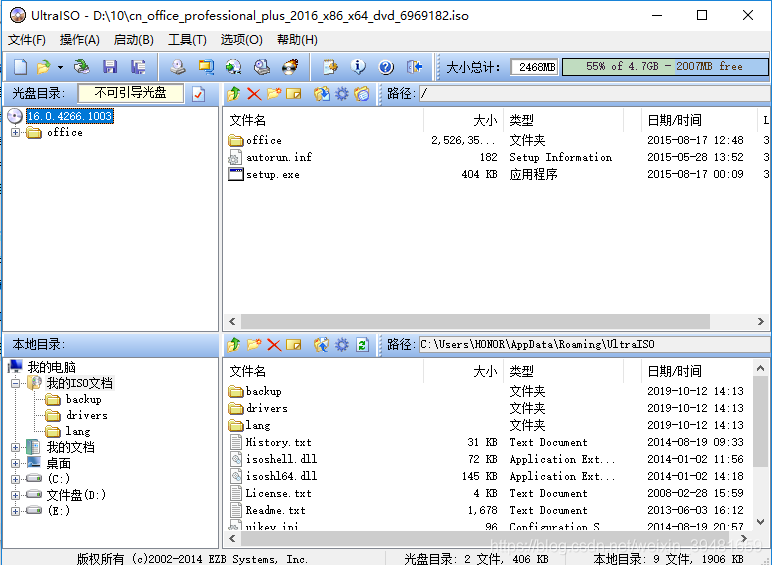Select the lang folder in local tree
Screen dimensions: 772x565
pos(78,431)
